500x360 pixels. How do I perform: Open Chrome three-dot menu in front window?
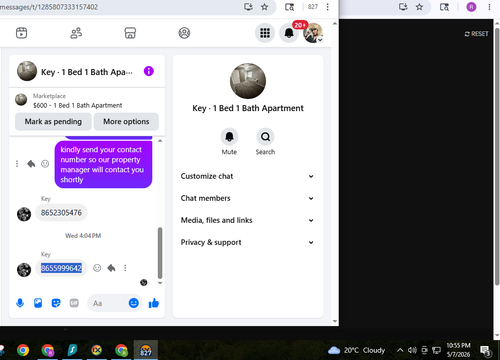328,7
